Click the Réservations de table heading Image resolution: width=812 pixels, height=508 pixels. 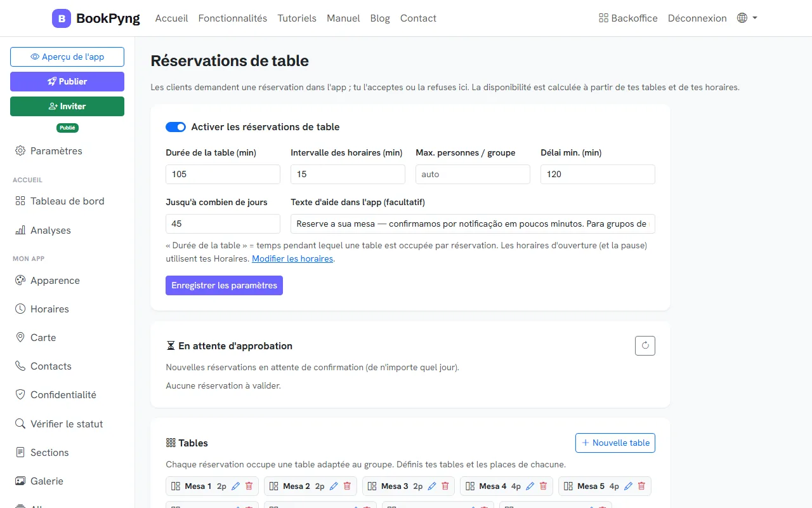click(x=230, y=61)
